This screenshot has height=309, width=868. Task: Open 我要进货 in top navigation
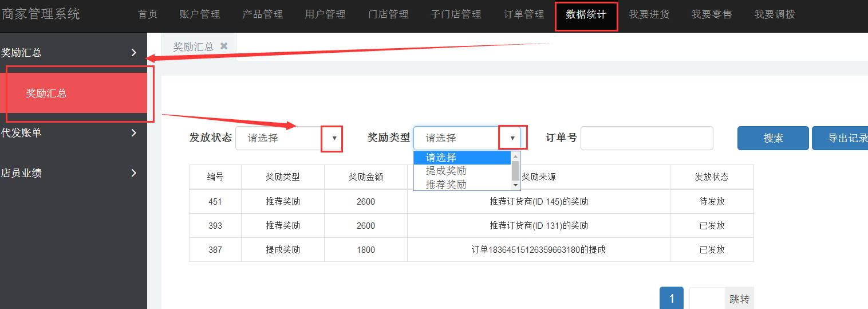pyautogui.click(x=649, y=15)
